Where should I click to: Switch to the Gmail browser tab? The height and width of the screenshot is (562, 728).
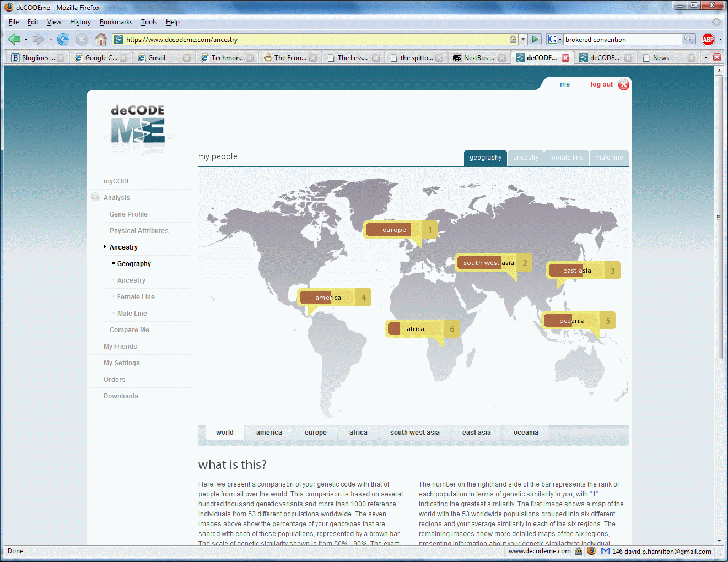(163, 58)
